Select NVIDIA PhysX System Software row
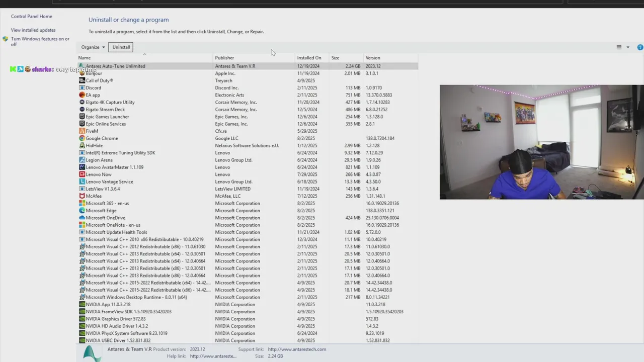This screenshot has width=644, height=362. [x=248, y=333]
